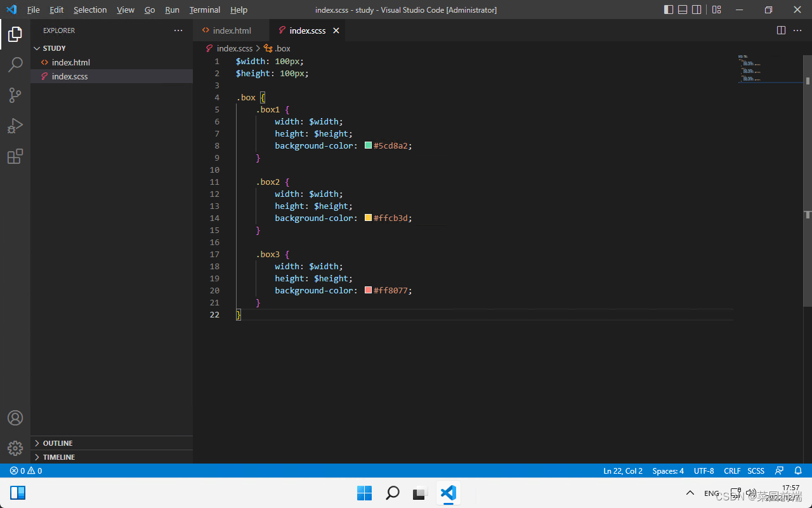Open the Manage gear icon
Screen dimensions: 812x508
pos(15,448)
